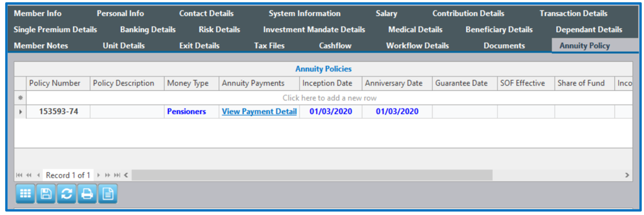
Task: Click the printer icon
Action: [x=87, y=194]
